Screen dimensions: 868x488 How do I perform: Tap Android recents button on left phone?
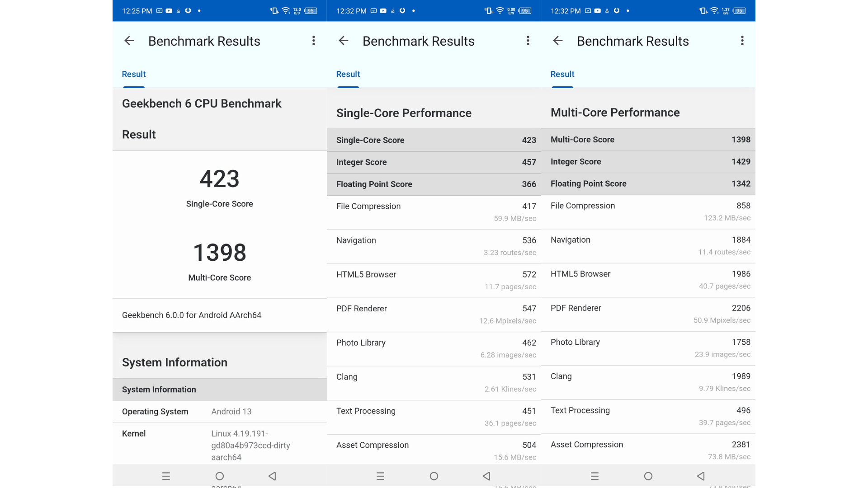(166, 476)
